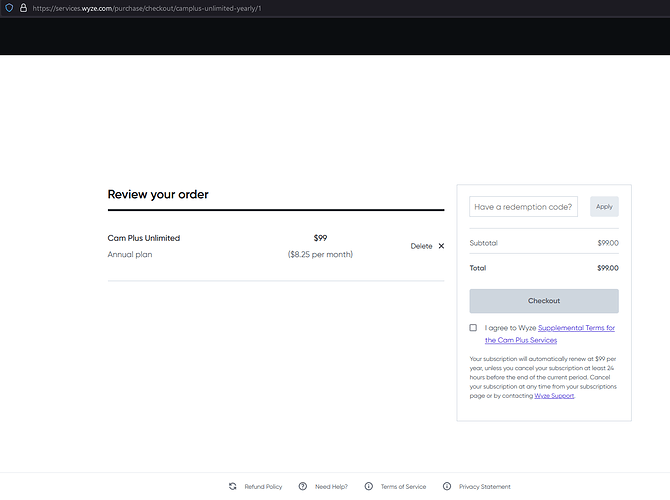Click the Checkout button
670x500 pixels.
coord(544,301)
